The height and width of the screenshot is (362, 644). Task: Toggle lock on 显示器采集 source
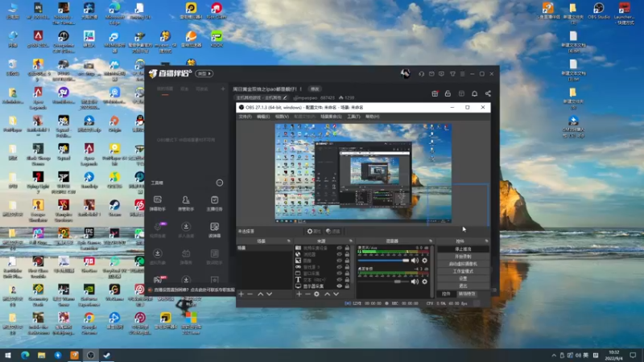[347, 286]
